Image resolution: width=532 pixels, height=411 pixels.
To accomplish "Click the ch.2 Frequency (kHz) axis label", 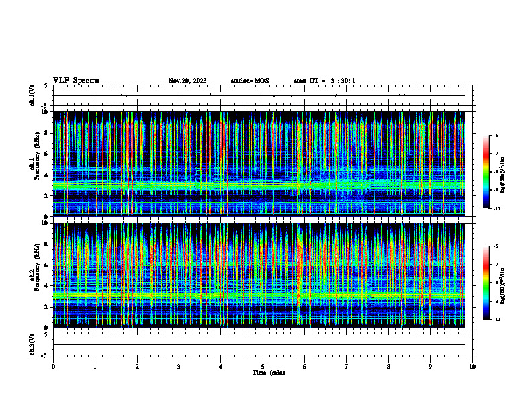I will click(35, 269).
